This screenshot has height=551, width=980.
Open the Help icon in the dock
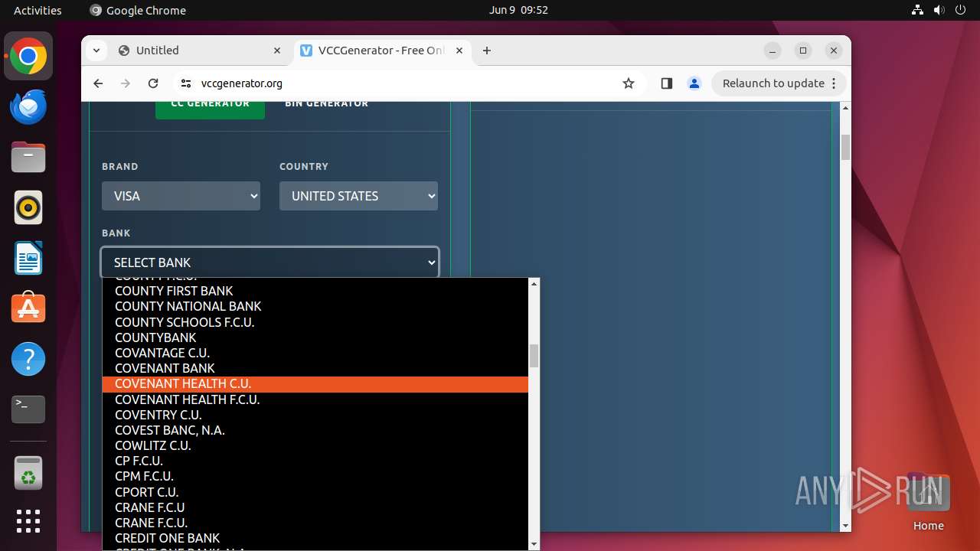coord(28,359)
